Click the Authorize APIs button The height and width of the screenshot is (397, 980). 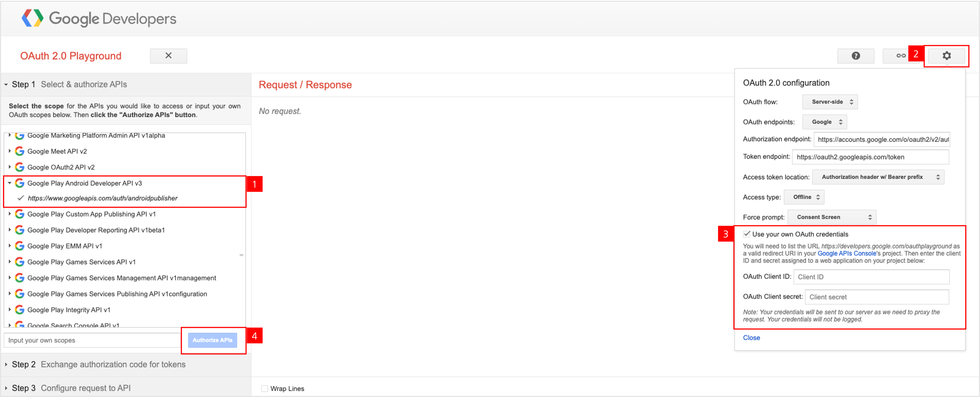(x=212, y=340)
